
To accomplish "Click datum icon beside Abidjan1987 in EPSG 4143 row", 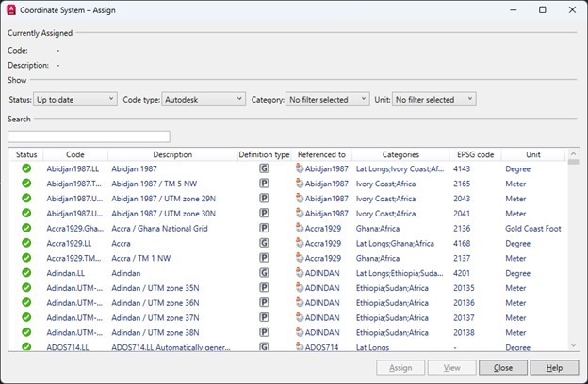I will pos(300,168).
